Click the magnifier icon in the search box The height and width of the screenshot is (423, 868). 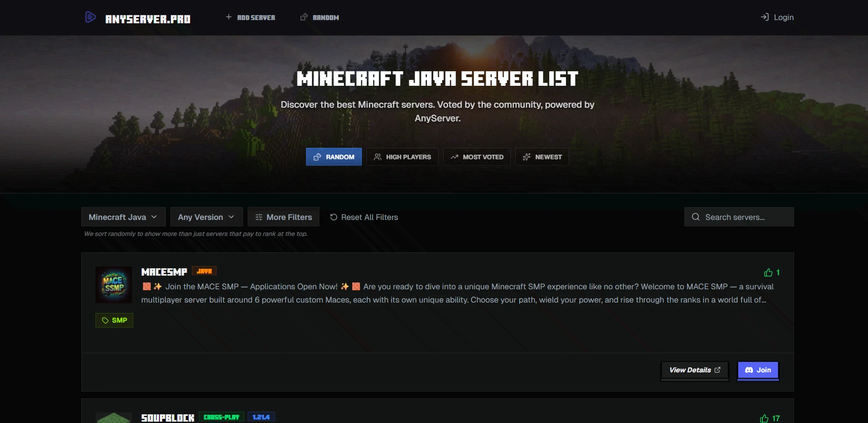(696, 217)
